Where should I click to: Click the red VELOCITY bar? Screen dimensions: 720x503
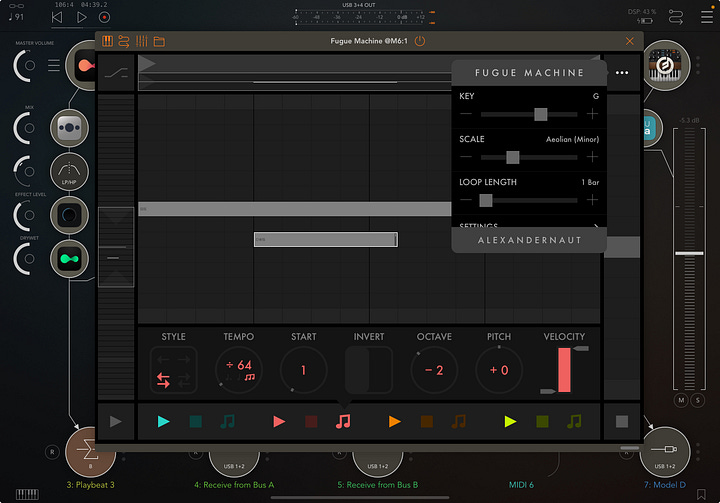click(564, 370)
